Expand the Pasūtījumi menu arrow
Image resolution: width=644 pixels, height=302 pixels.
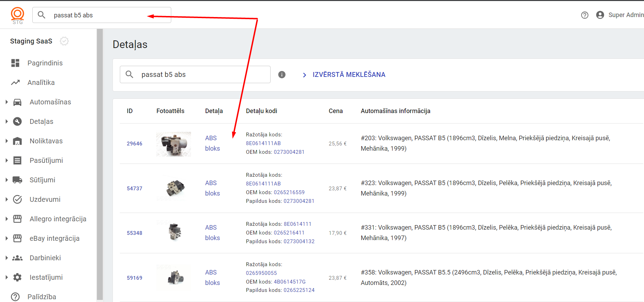(x=6, y=160)
